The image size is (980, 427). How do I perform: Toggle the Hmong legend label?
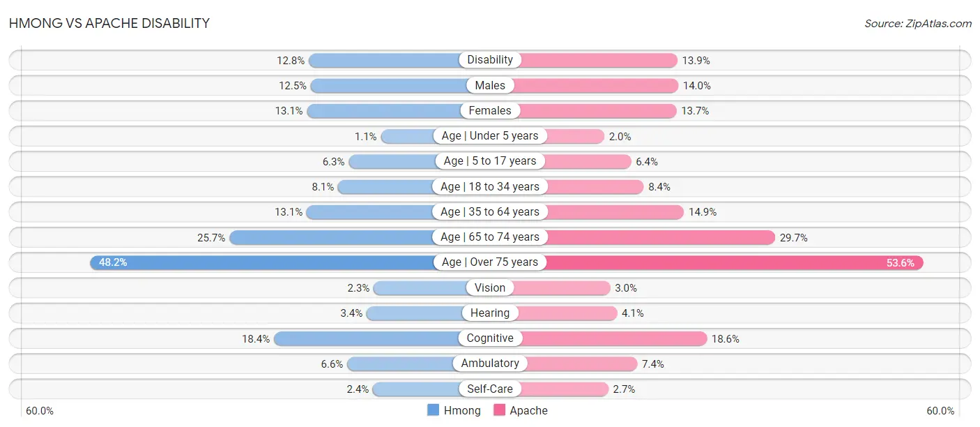pos(462,410)
